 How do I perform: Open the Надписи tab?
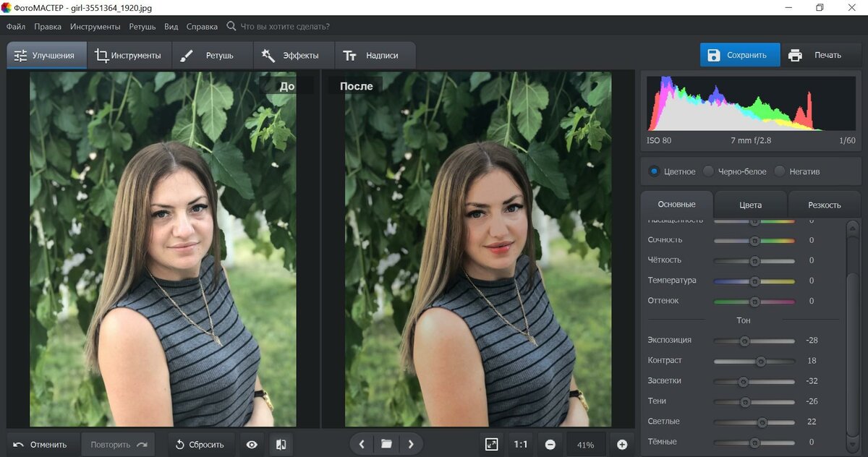375,56
